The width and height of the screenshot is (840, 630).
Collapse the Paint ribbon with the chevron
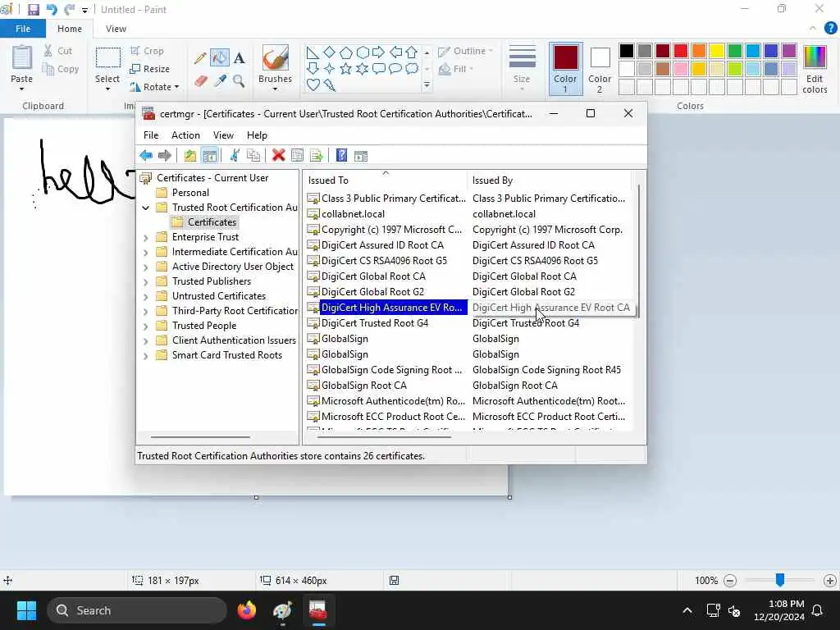pyautogui.click(x=813, y=29)
